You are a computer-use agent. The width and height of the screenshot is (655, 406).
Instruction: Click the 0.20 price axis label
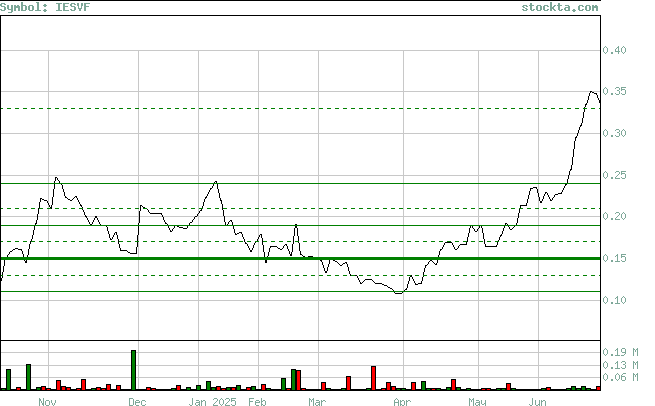click(614, 216)
